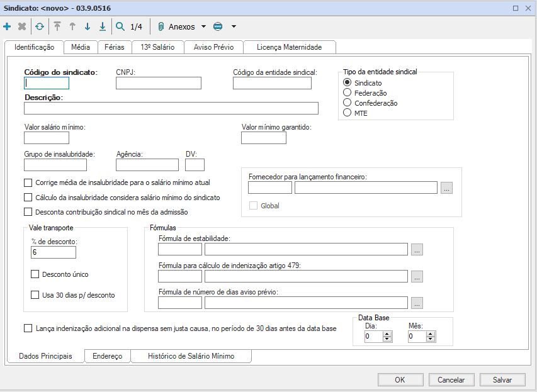Tick Usa 30 dias p/ desconto

coord(35,294)
